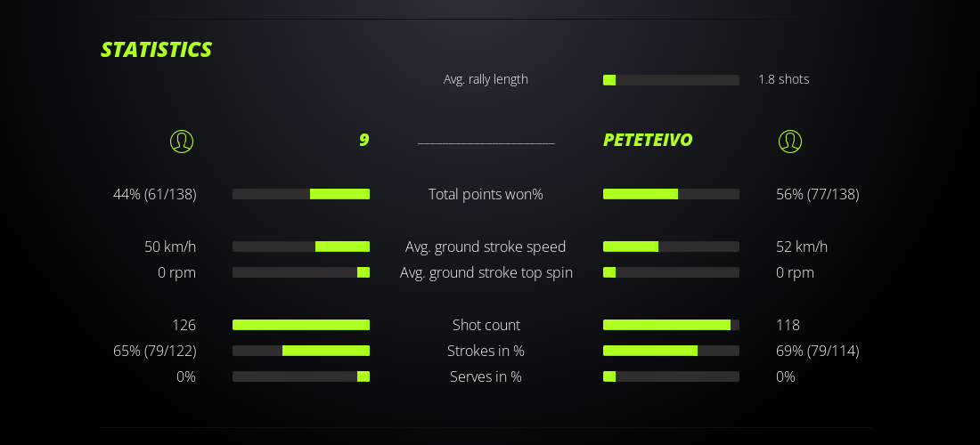Viewport: 980px width, 445px height.
Task: Select the player name "9"
Action: click(x=363, y=141)
